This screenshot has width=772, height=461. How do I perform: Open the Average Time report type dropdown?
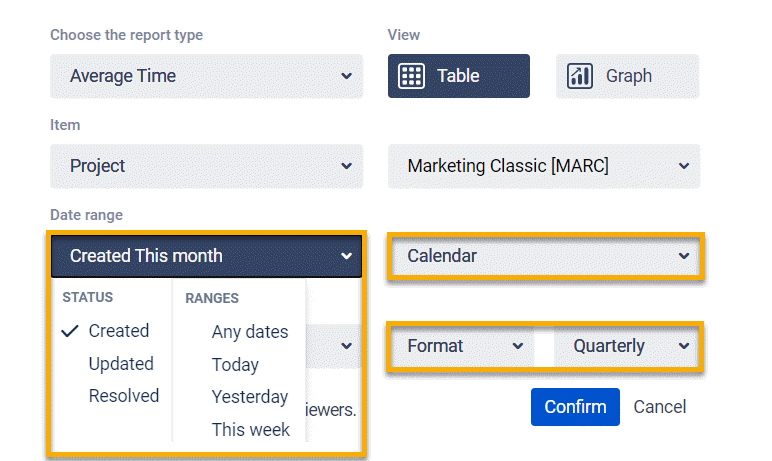[x=206, y=76]
